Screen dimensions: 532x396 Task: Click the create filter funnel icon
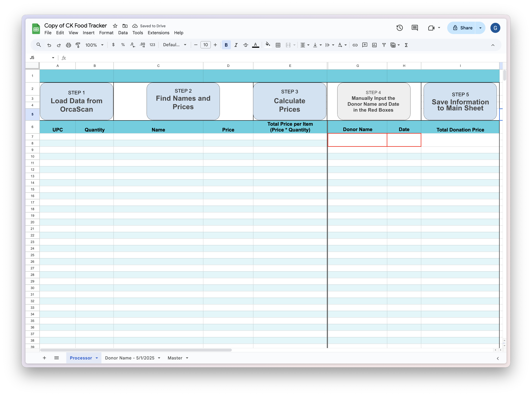pos(384,45)
